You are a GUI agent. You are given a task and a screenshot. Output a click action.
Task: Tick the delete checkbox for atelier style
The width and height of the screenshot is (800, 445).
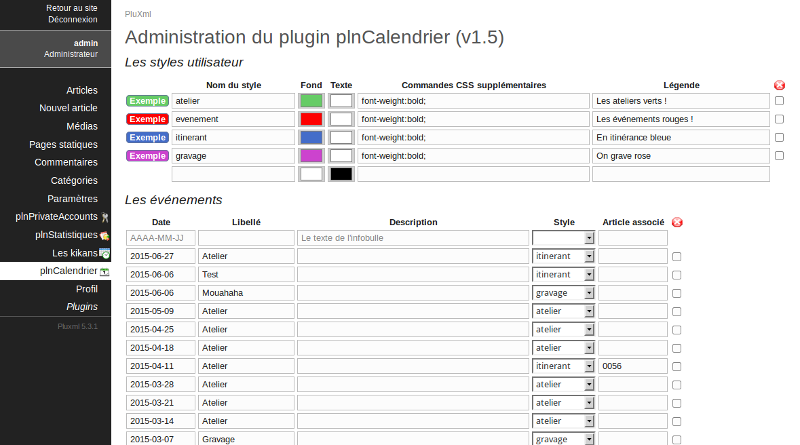click(779, 101)
